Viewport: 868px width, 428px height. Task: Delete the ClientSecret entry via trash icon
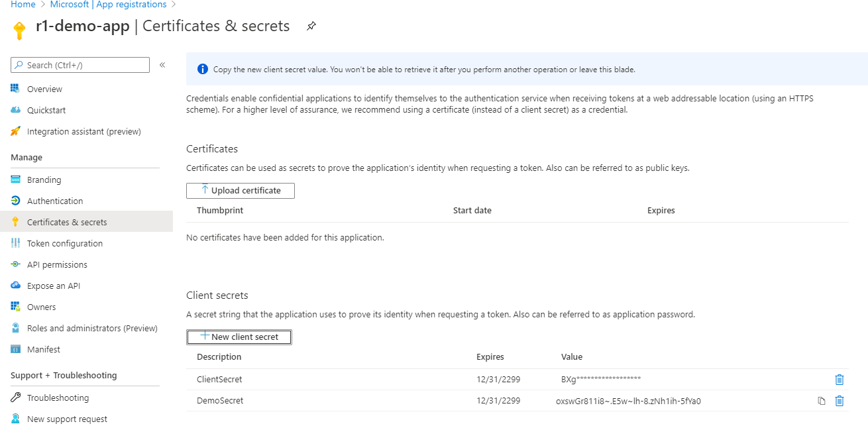point(840,380)
